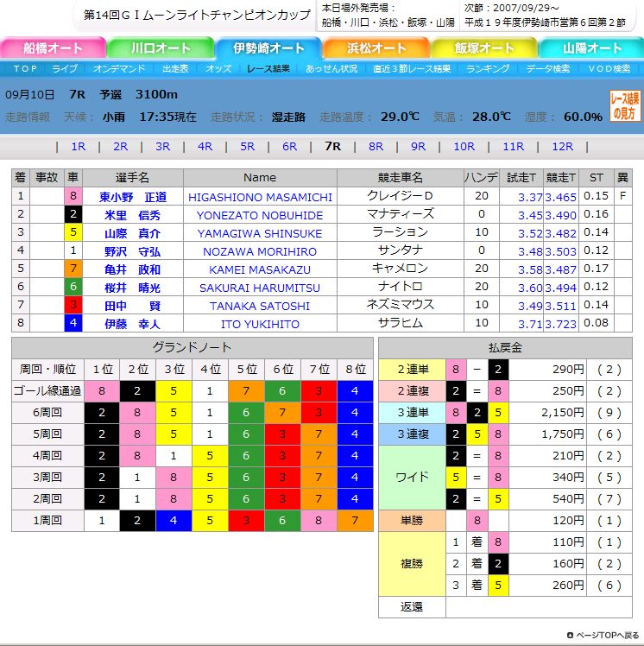Go to TOP in the sub menu
This screenshot has height=646, width=644.
[25, 68]
